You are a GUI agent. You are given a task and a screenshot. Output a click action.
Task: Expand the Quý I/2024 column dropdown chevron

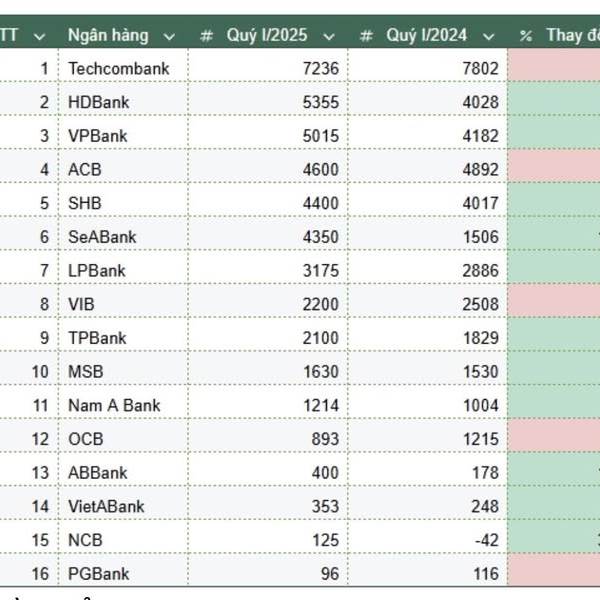pos(488,37)
